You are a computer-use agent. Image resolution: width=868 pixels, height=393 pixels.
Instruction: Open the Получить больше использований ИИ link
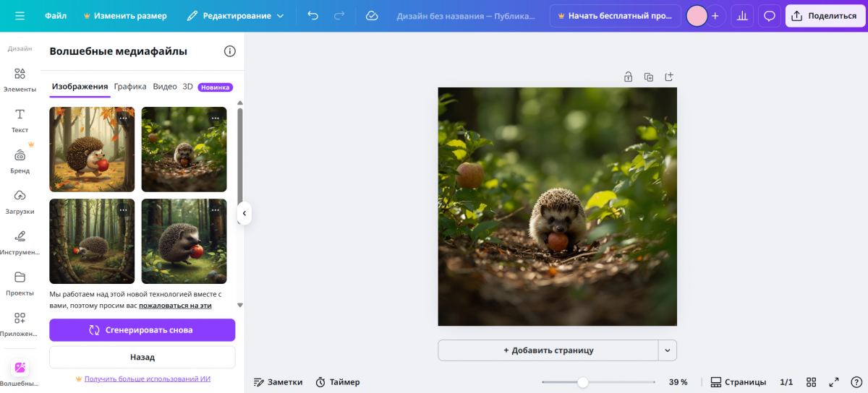(147, 379)
